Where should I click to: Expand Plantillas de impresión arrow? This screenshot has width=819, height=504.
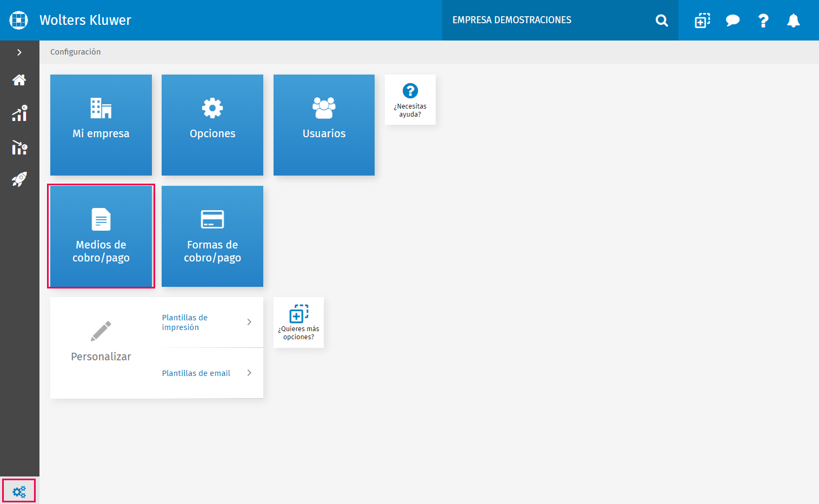pyautogui.click(x=249, y=322)
